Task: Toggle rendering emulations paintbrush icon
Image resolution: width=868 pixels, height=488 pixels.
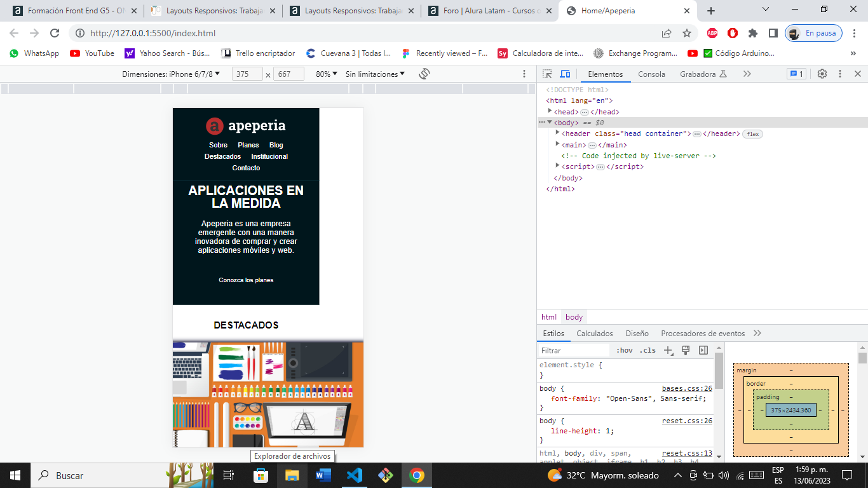Action: 686,350
